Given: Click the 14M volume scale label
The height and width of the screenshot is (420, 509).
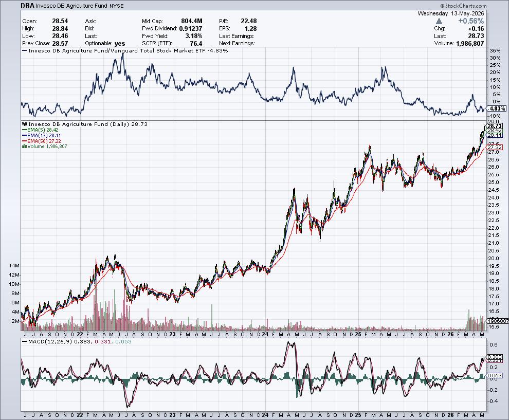Looking at the screenshot, I should pyautogui.click(x=14, y=265).
